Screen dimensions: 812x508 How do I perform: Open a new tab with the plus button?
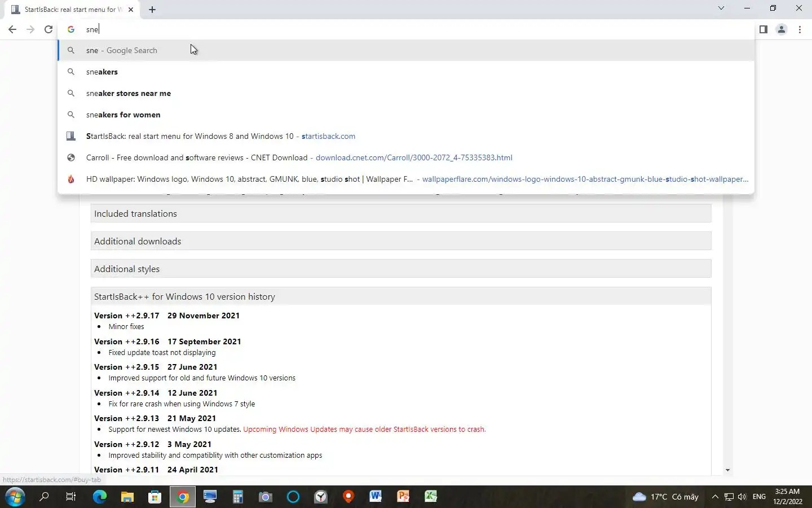pos(152,10)
